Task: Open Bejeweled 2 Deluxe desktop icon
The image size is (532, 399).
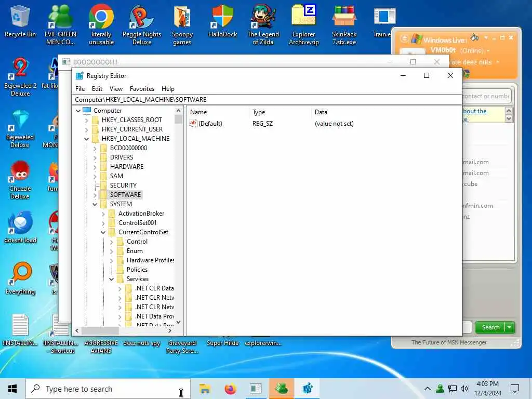Action: click(20, 77)
